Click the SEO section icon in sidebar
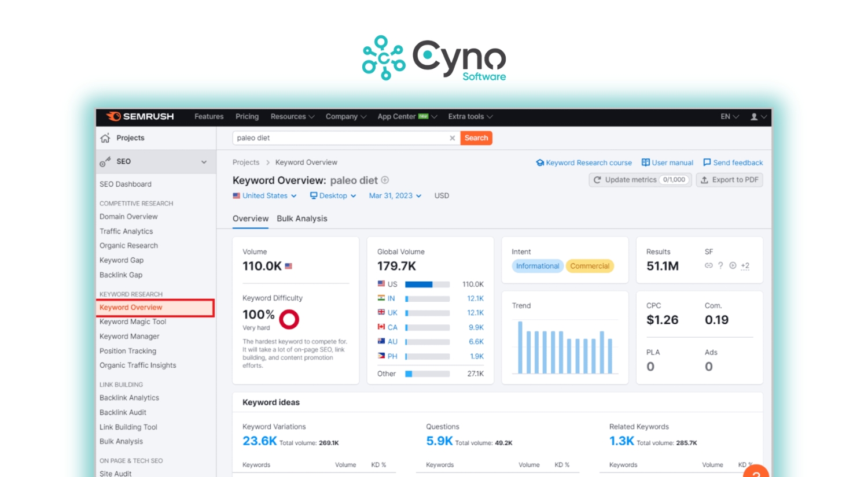 pyautogui.click(x=106, y=162)
